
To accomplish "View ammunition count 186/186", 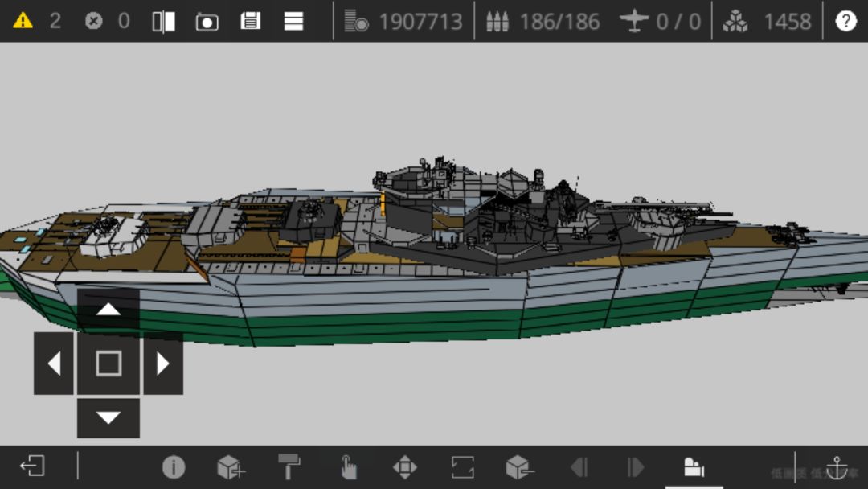I will point(559,22).
